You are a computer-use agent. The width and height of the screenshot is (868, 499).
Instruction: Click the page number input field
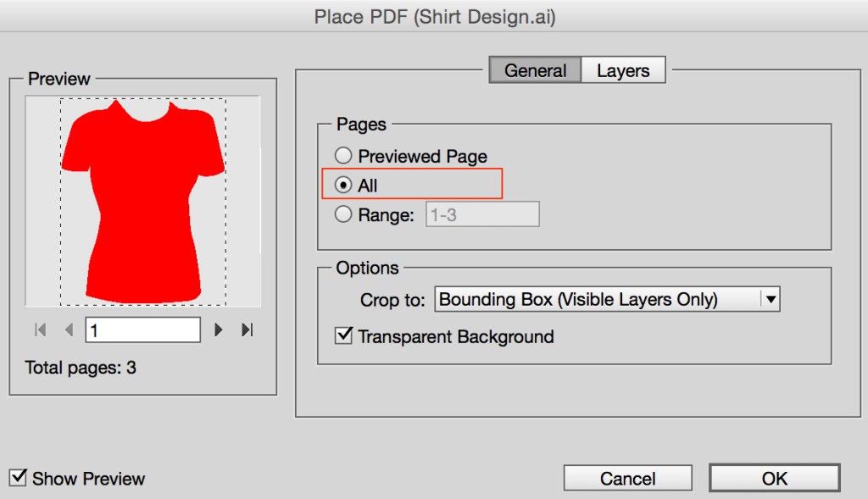click(x=142, y=329)
